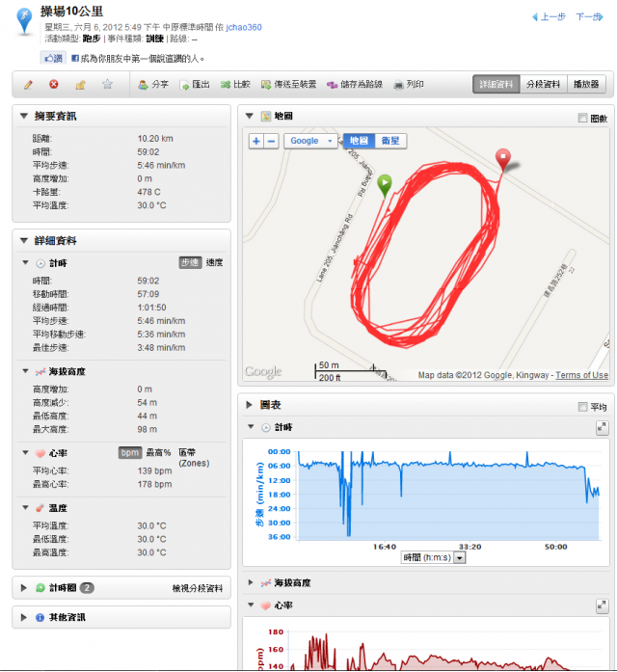This screenshot has width=617, height=672.
Task: Switch map to 衛星 satellite view
Action: pos(390,141)
